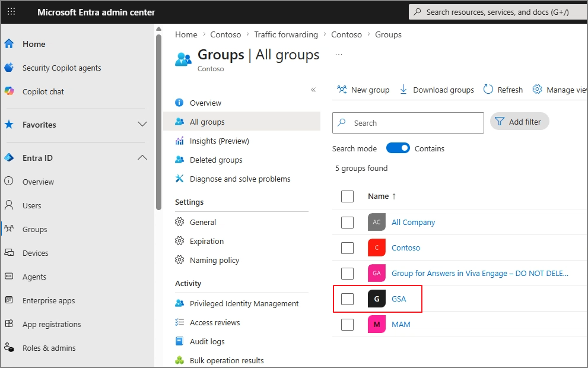Open General settings menu item
The image size is (588, 368).
tap(203, 222)
